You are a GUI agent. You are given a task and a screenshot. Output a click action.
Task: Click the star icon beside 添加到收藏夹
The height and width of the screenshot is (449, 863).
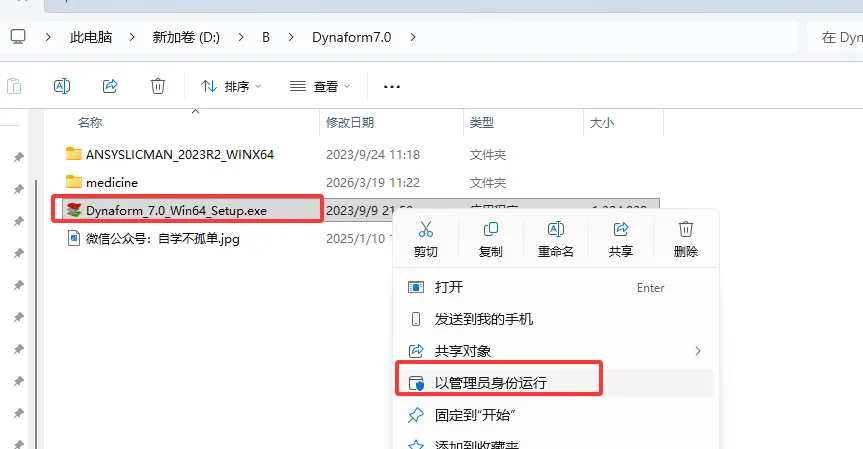tap(416, 444)
